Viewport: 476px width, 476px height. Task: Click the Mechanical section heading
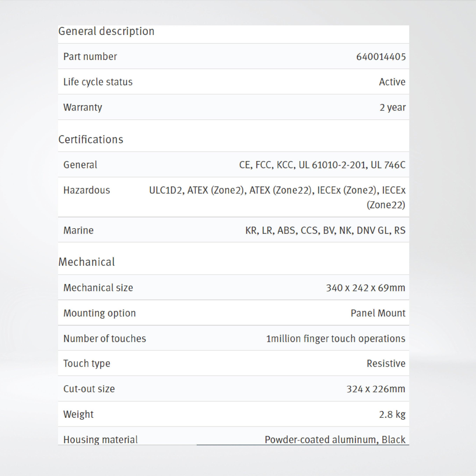pos(87,262)
